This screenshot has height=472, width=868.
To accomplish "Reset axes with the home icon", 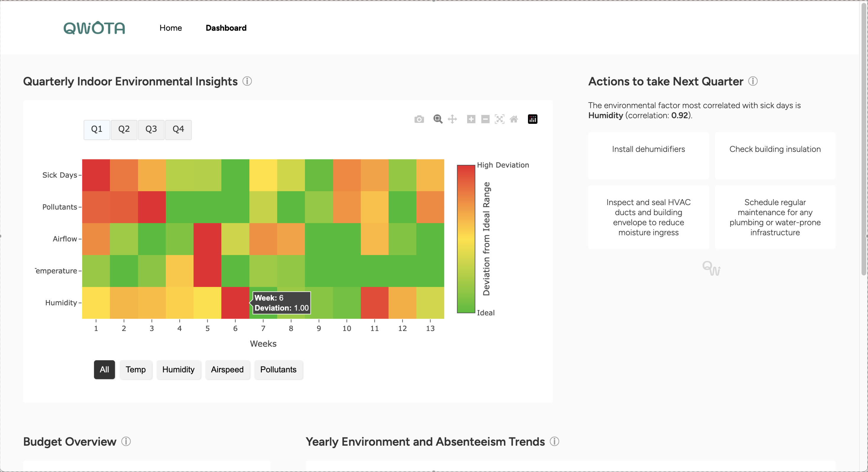I will [513, 119].
